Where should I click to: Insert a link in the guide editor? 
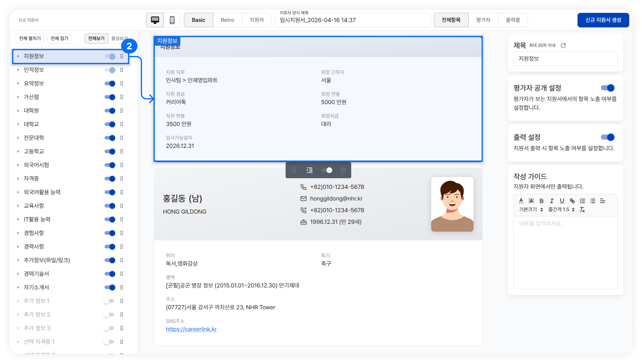click(x=572, y=201)
